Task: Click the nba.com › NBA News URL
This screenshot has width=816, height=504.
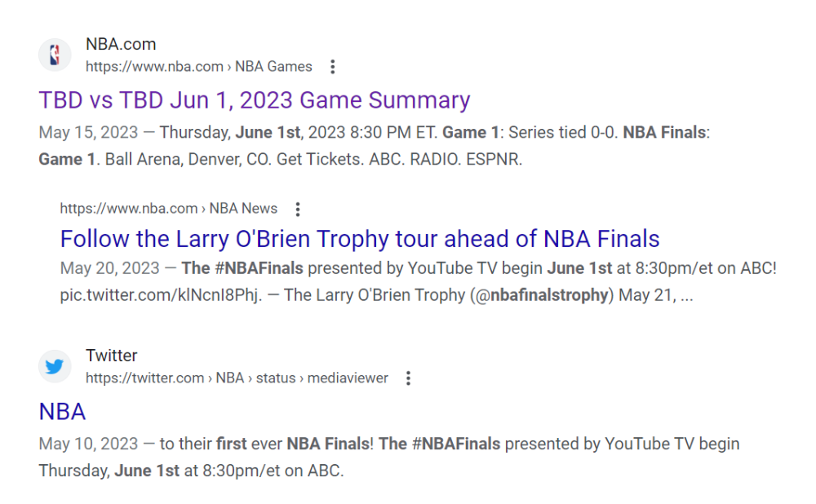Action: point(169,209)
